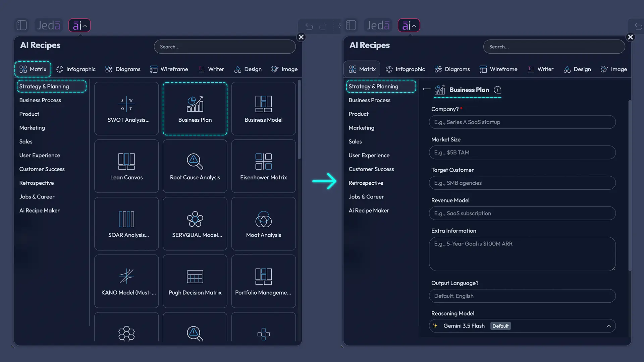Image resolution: width=644 pixels, height=362 pixels.
Task: Open the Moat Analysis recipe
Action: click(x=264, y=224)
